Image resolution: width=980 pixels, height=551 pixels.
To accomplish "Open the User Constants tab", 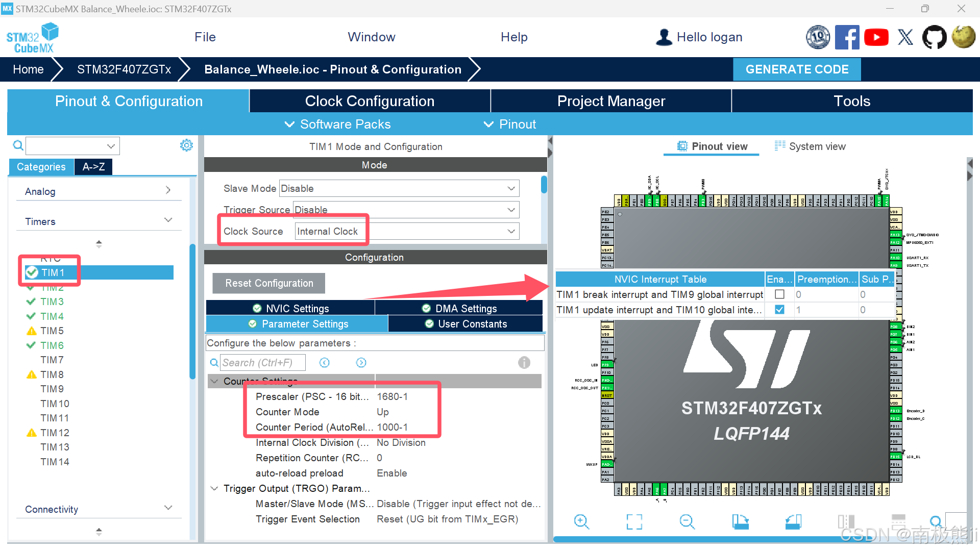I will coord(465,324).
